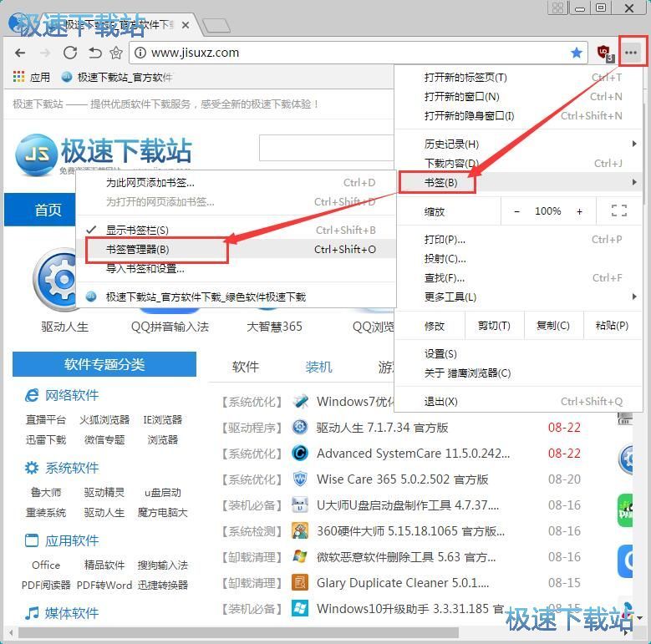Screen dimensions: 651x644
Task: Click the gear icon next to 系统软件
Action: pos(32,468)
